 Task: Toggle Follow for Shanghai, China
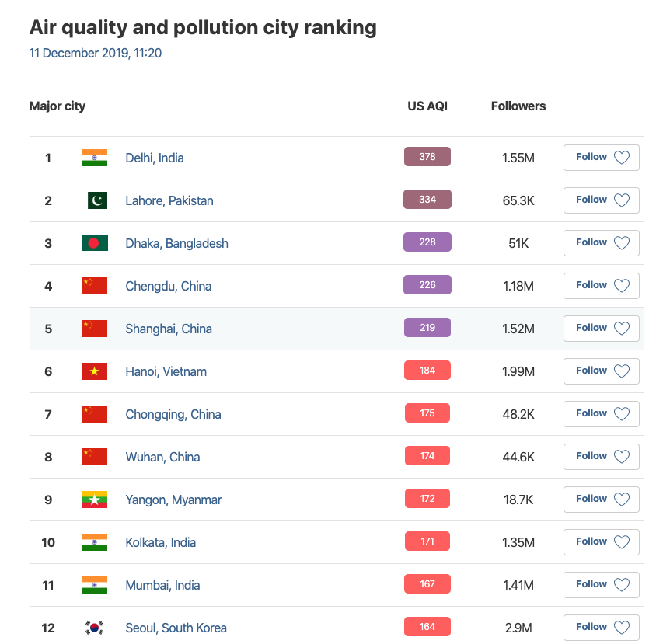[x=601, y=328]
